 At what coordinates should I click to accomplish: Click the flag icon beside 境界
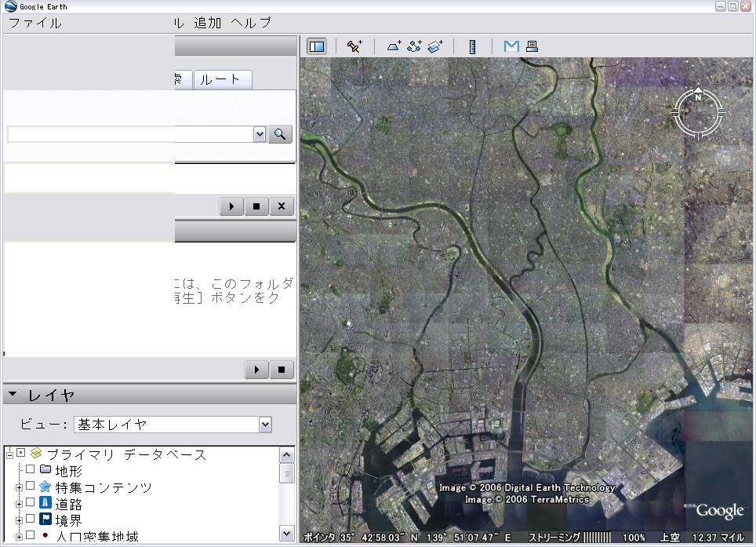pyautogui.click(x=45, y=519)
